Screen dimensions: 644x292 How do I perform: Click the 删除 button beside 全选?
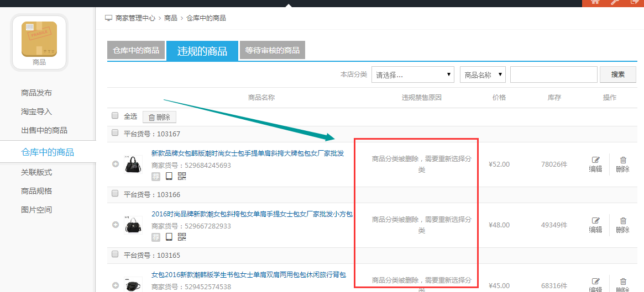point(159,117)
